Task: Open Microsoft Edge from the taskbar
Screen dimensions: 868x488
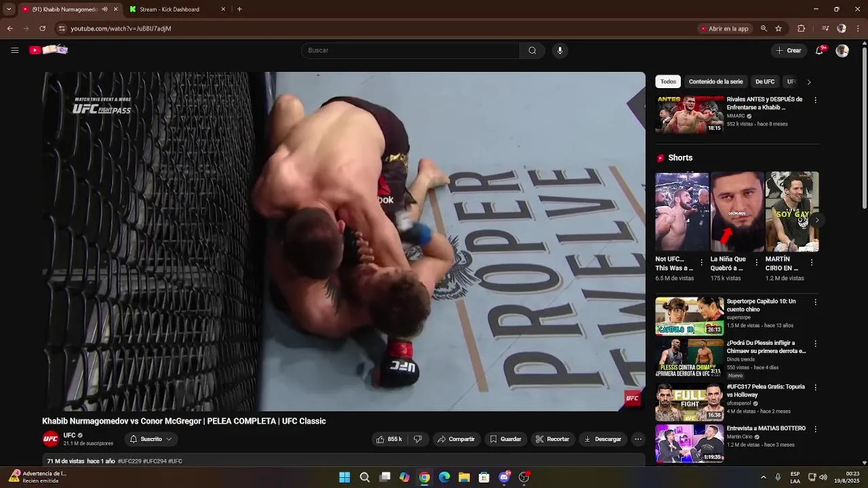Action: click(x=444, y=477)
